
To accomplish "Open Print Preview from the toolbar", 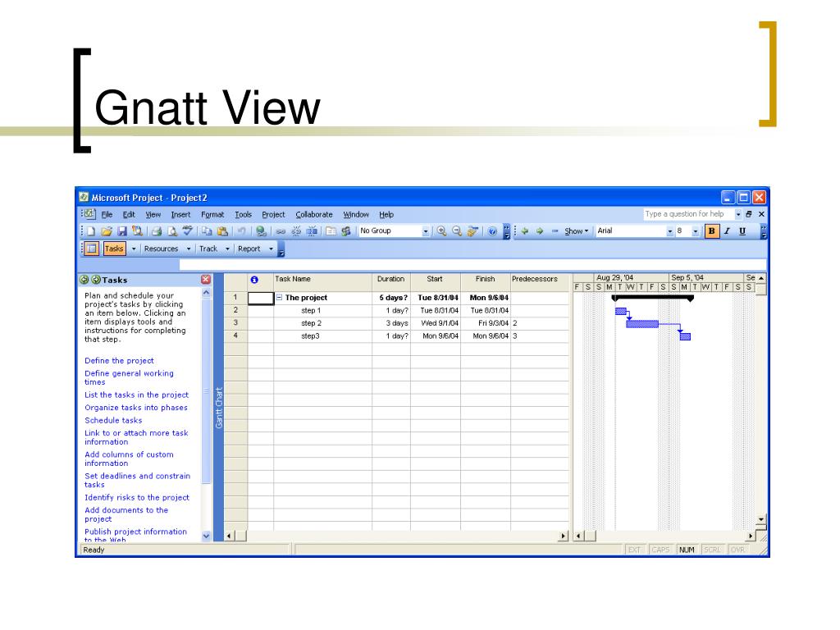I will coord(172,231).
